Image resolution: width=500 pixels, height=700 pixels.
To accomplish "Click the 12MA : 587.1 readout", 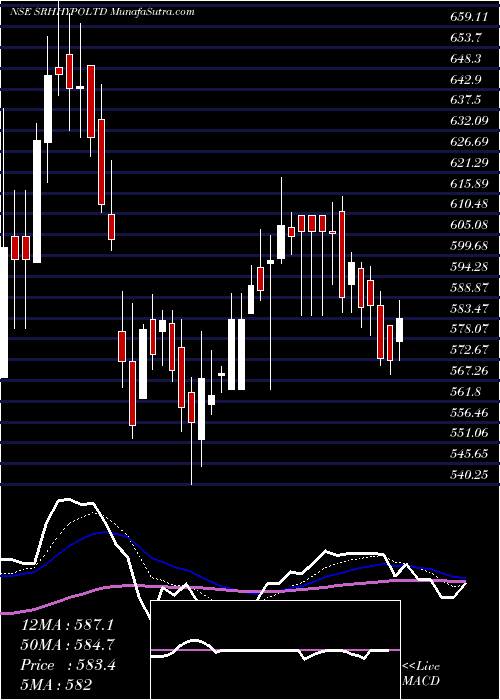I will tap(68, 625).
